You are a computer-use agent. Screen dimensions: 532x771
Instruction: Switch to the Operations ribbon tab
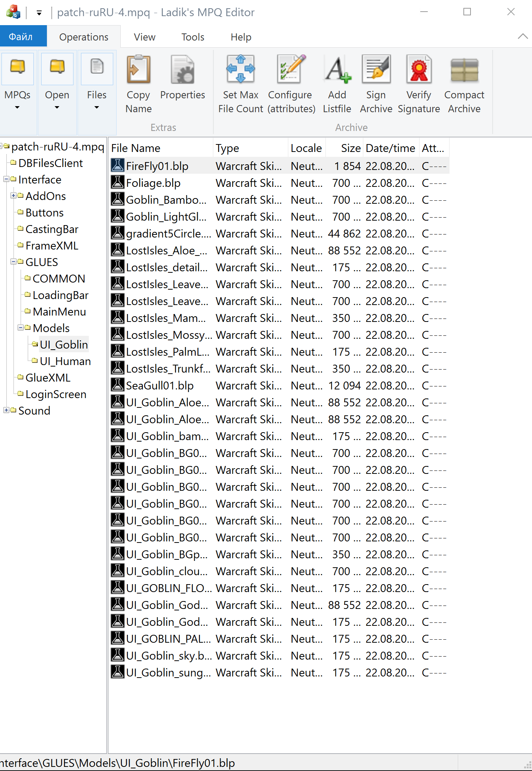coord(84,37)
